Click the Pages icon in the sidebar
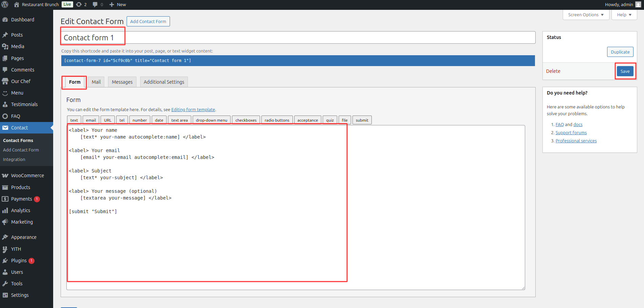 [x=5, y=58]
